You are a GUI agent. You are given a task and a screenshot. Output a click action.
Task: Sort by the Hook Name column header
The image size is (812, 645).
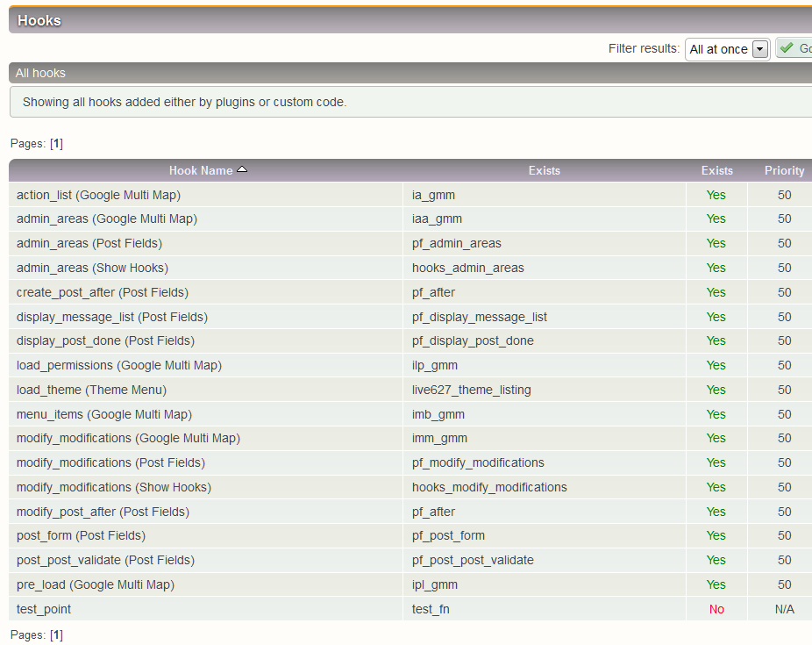201,170
